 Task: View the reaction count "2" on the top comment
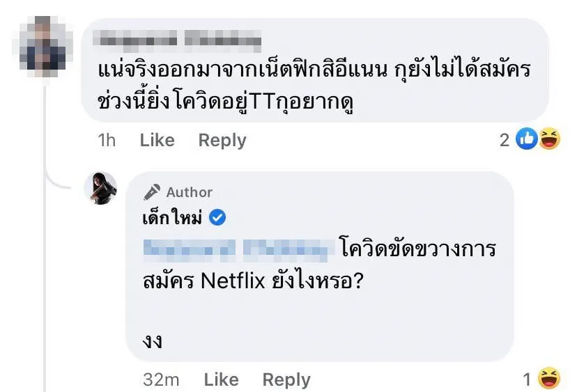tap(505, 140)
